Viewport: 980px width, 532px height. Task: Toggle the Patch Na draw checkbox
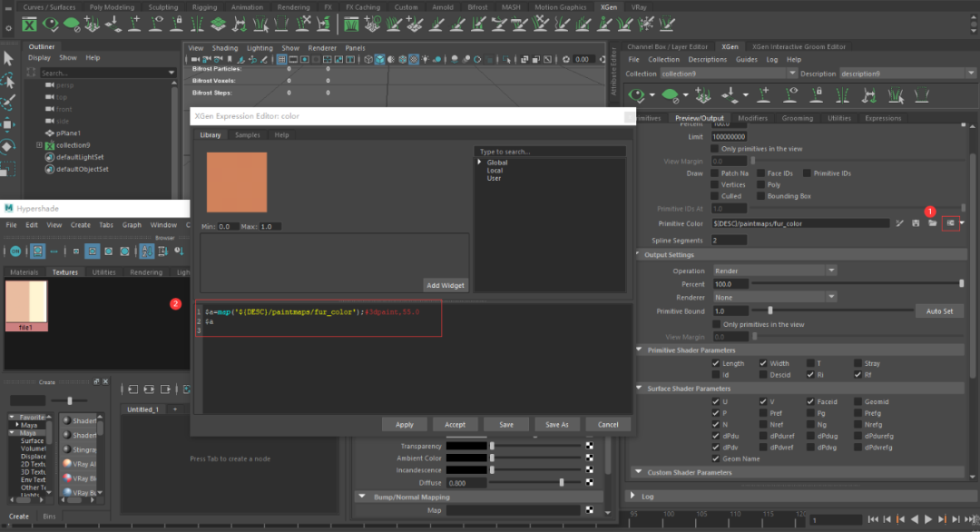[x=715, y=173]
